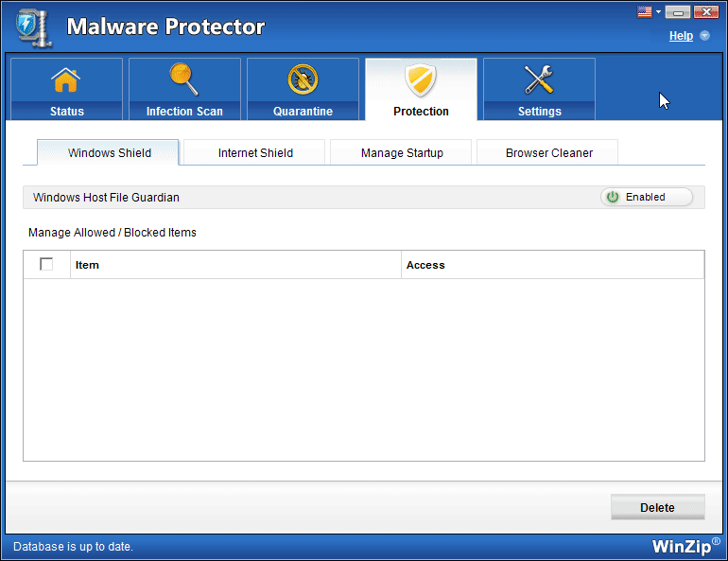The height and width of the screenshot is (561, 728).
Task: Expand the round Help dropdown arrow
Action: point(704,36)
